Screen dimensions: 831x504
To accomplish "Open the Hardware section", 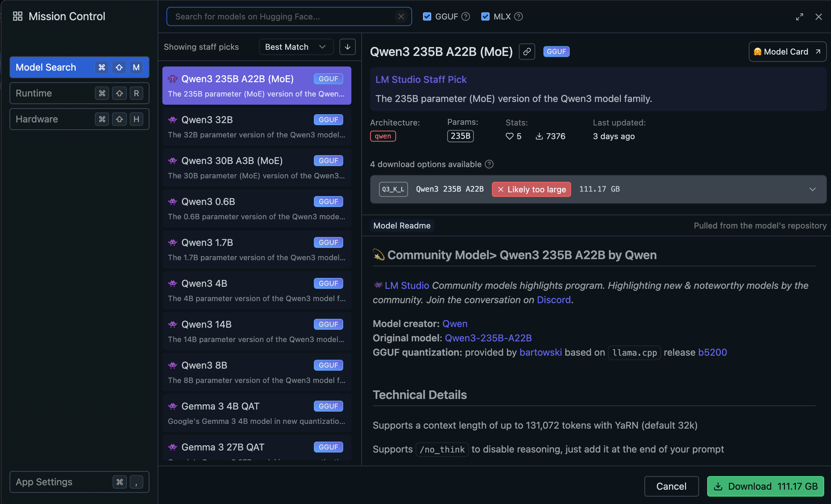I will coord(79,119).
